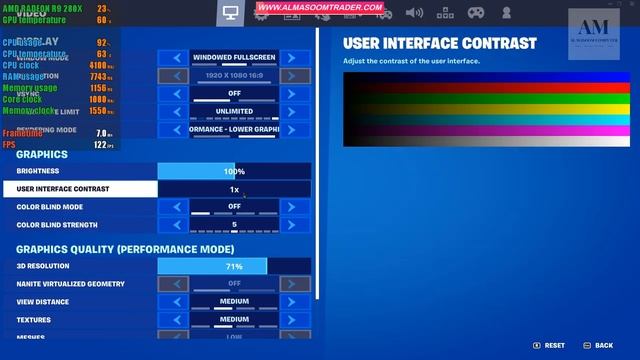Viewport: 640px width, 360px height.
Task: Select the 3D Resolution row label
Action: pos(43,266)
